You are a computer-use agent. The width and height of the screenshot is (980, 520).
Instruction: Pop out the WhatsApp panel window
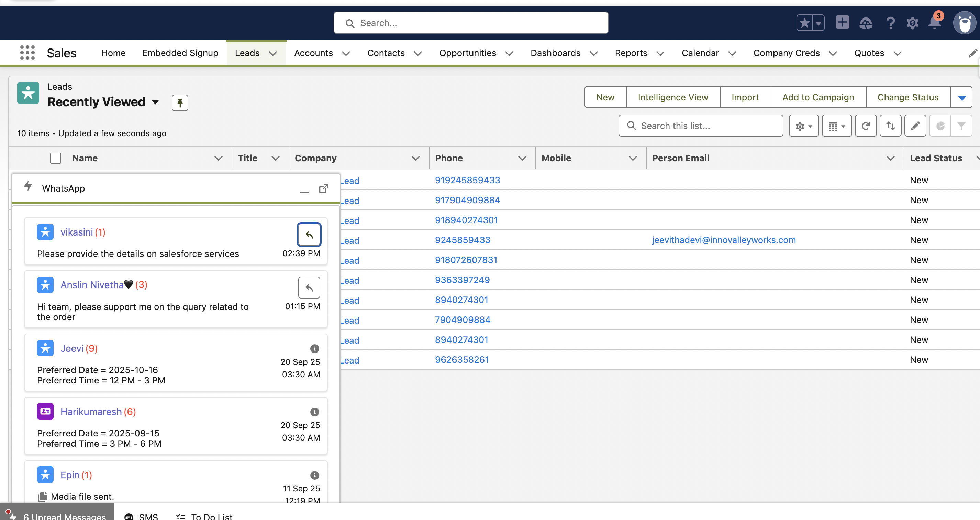(x=323, y=188)
